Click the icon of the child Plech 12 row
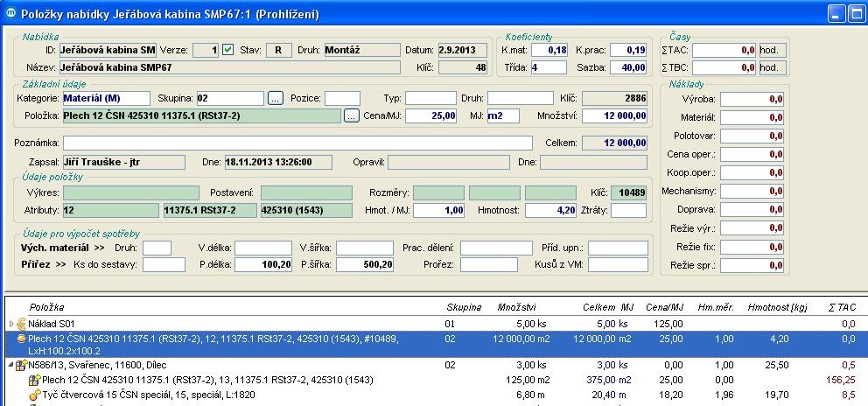 [34, 380]
